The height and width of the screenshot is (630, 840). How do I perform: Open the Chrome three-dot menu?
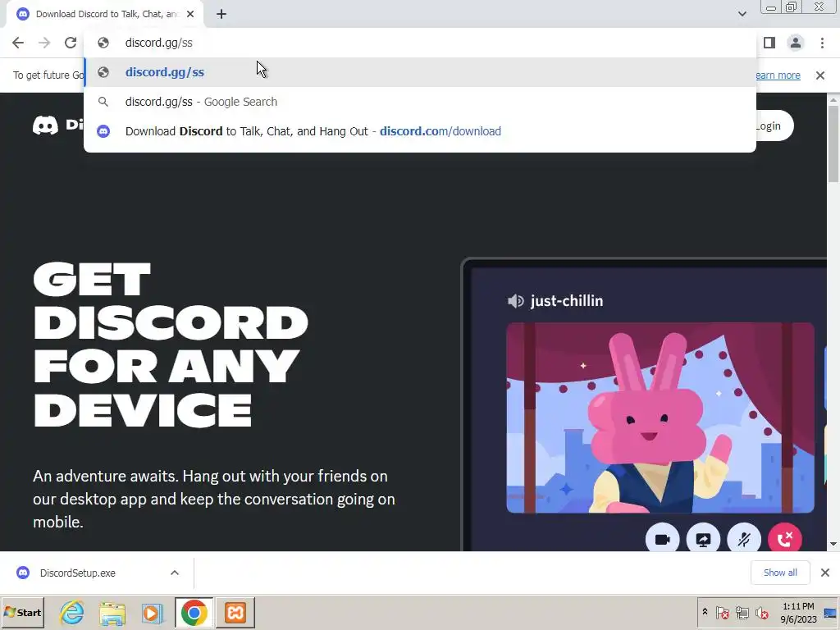pos(822,43)
